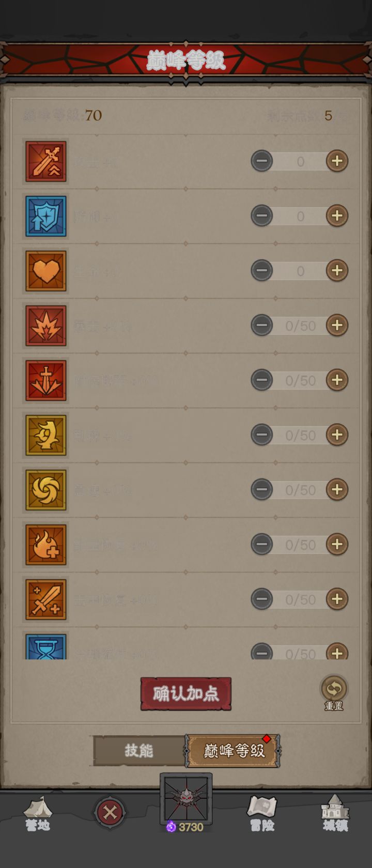This screenshot has height=868, width=372.
Task: Open the 冒险 adventure map
Action: coord(262,814)
